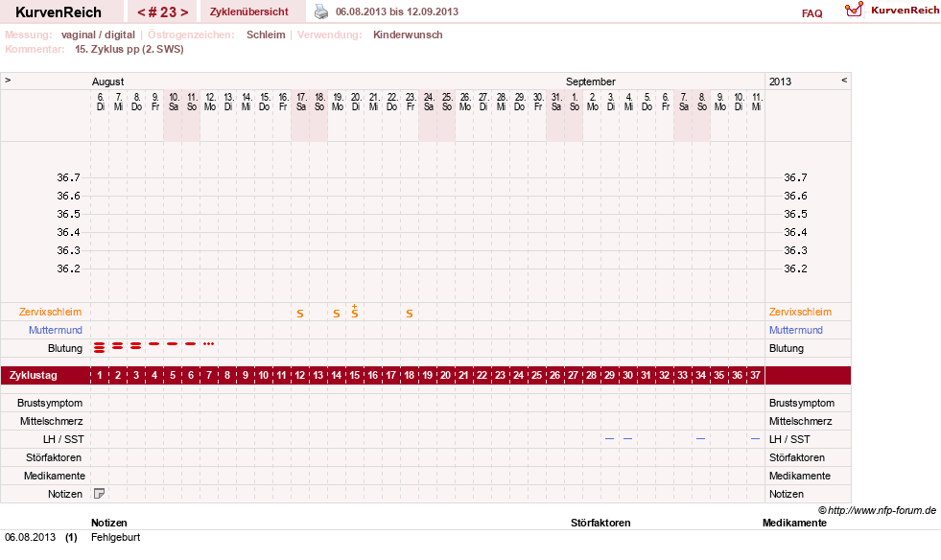
Task: Click the spotting dots on cycle day 7
Action: point(208,344)
